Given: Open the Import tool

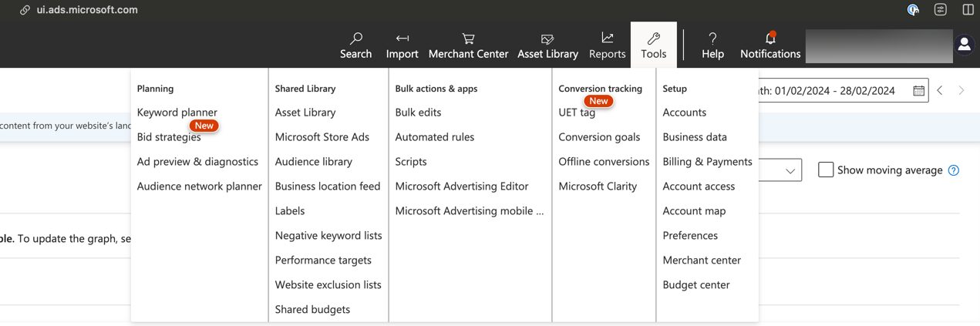Looking at the screenshot, I should pos(402,45).
